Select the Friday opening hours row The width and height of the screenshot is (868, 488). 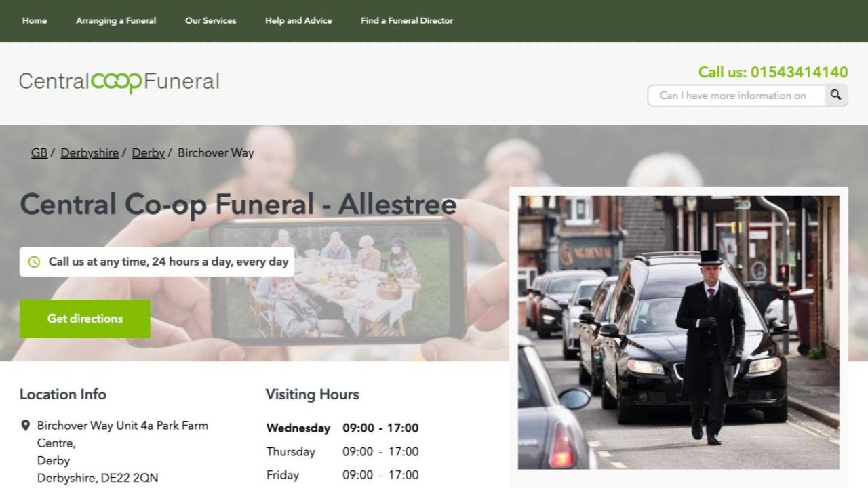click(x=342, y=475)
